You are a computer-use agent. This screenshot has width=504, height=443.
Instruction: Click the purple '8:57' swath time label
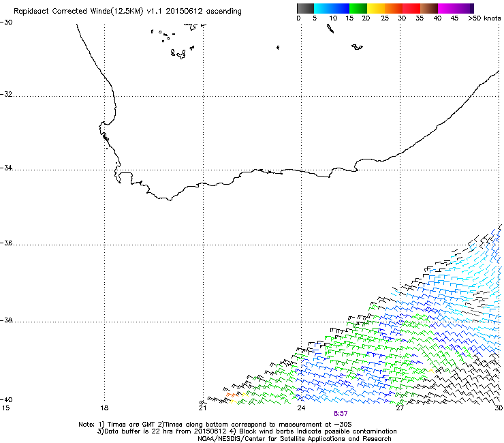pos(341,414)
